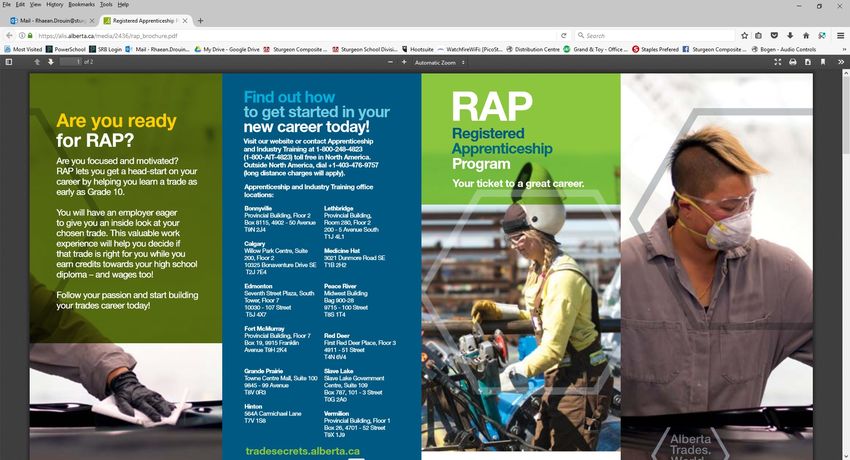Open My Drive - Google Drive bookmark
The width and height of the screenshot is (850, 460).
click(227, 49)
